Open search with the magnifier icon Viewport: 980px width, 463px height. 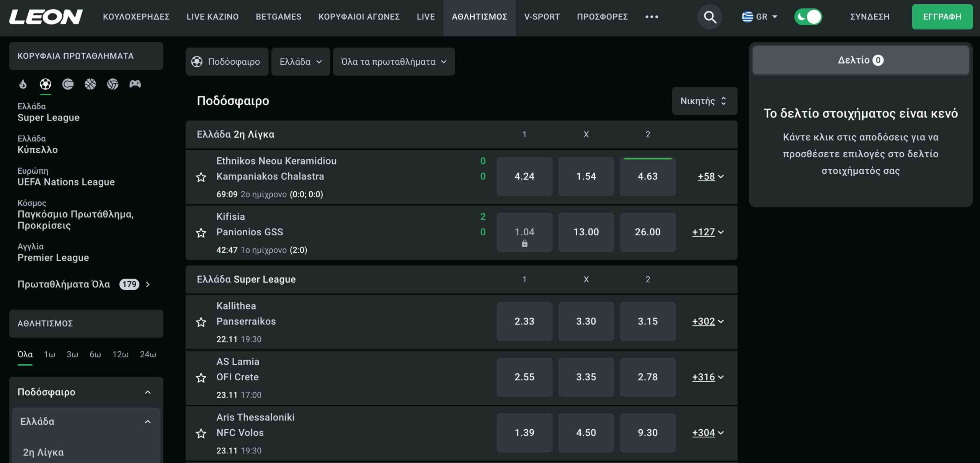coord(710,17)
